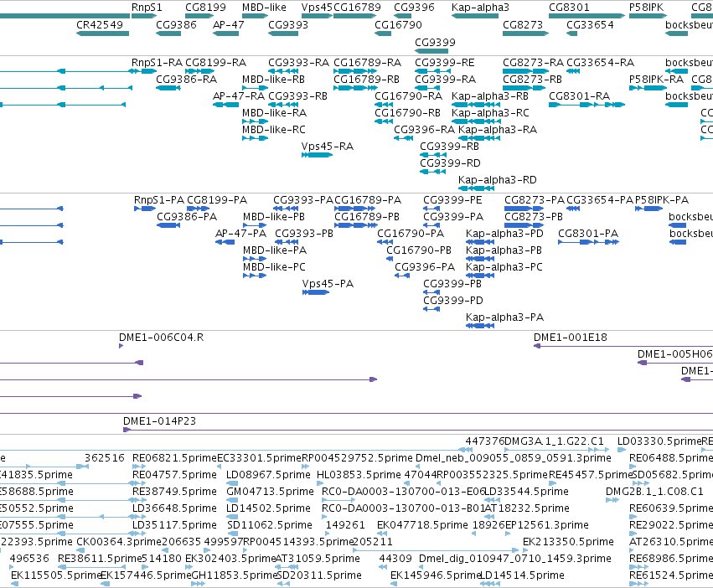Click the EK213350.5prime EST label

pos(568,542)
